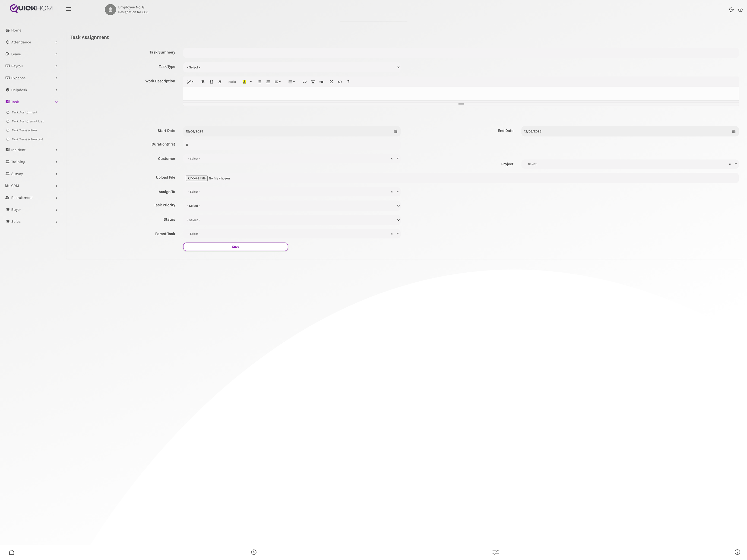Expand the Buyer sidebar menu
747x560 pixels.
[31, 210]
